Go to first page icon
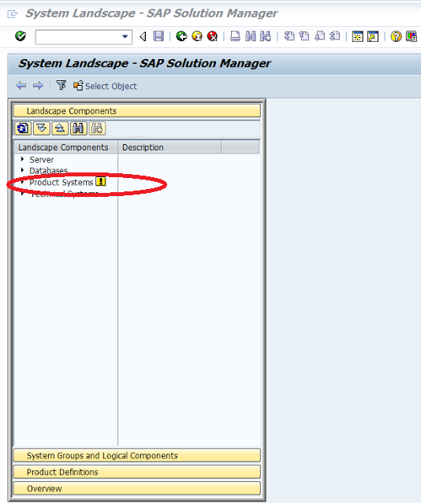This screenshot has height=504, width=421. point(289,36)
